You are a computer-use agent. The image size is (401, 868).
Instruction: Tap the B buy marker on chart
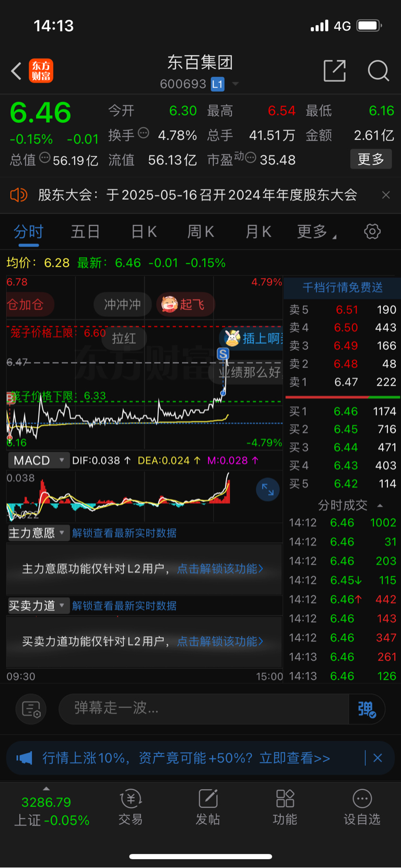click(x=10, y=399)
